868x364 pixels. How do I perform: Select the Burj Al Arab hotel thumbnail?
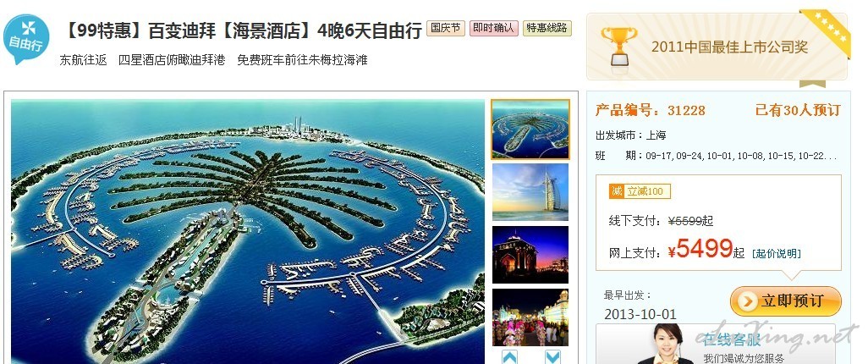530,192
